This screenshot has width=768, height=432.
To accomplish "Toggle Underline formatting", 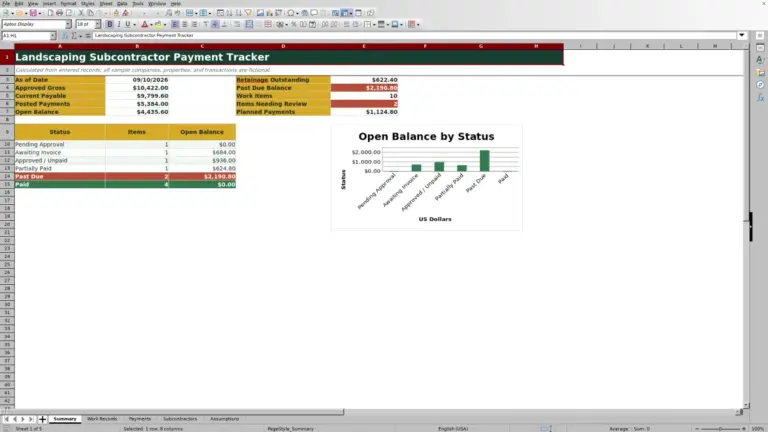I will click(x=127, y=24).
